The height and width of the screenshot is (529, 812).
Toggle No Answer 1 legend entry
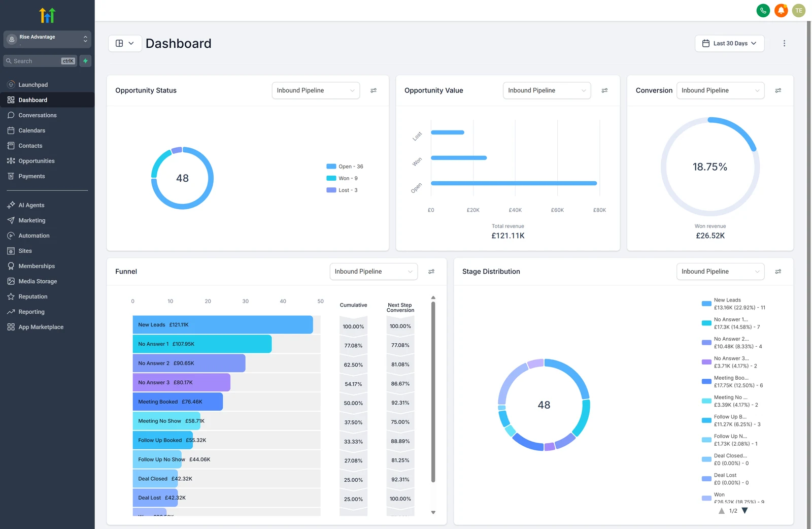click(x=731, y=323)
